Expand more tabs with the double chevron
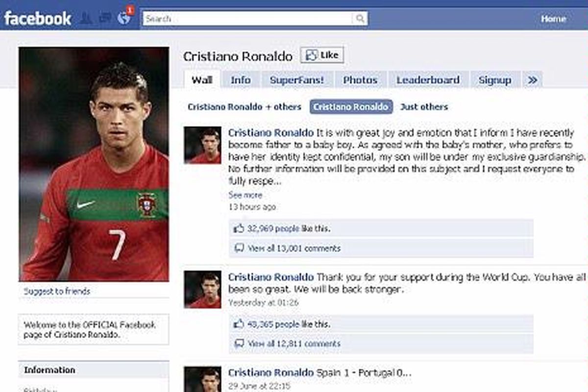This screenshot has width=588, height=392. tap(532, 80)
